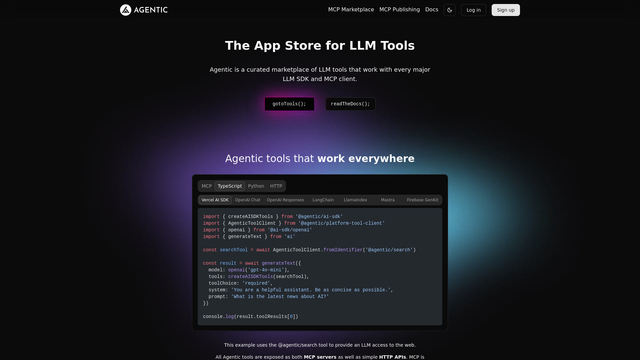
Task: Open the MCP Marketplace link
Action: point(351,9)
